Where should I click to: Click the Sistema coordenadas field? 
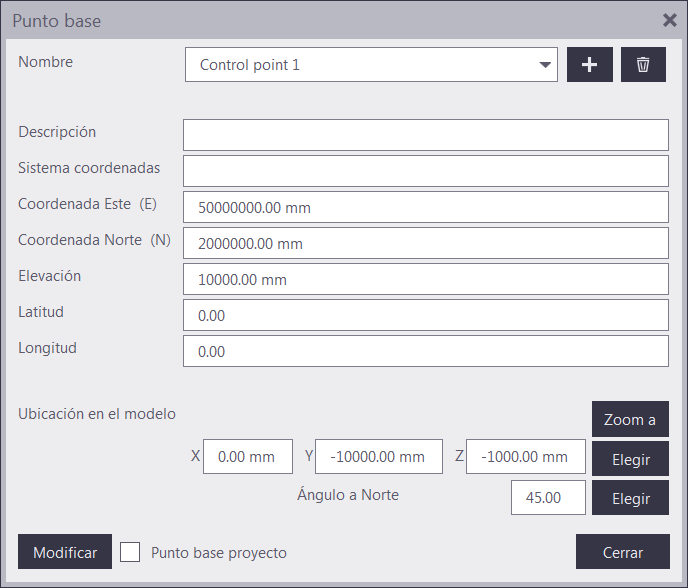pyautogui.click(x=425, y=171)
